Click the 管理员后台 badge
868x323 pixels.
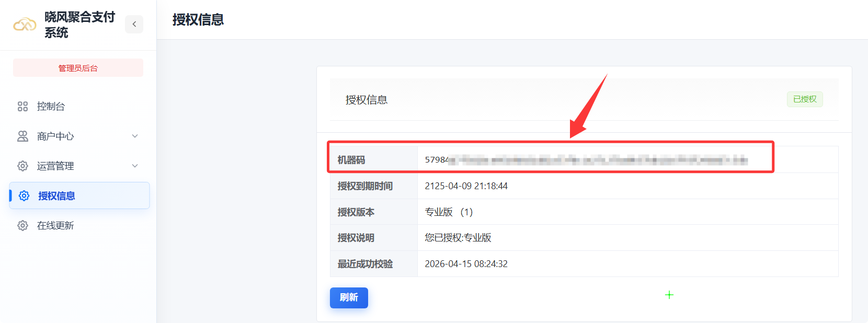(x=78, y=68)
